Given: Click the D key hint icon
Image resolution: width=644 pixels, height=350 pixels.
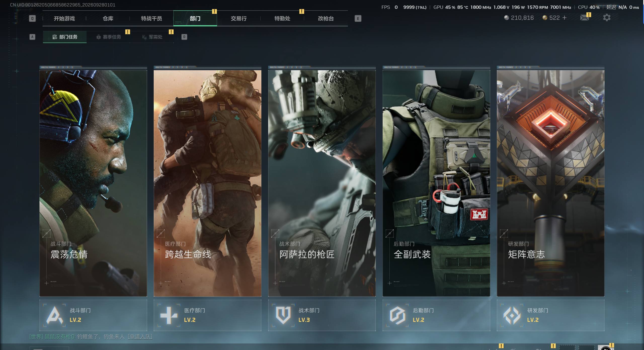Looking at the screenshot, I should pos(184,37).
